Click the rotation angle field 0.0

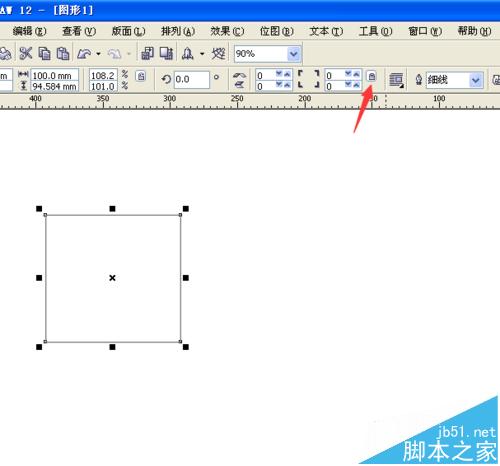[x=192, y=79]
